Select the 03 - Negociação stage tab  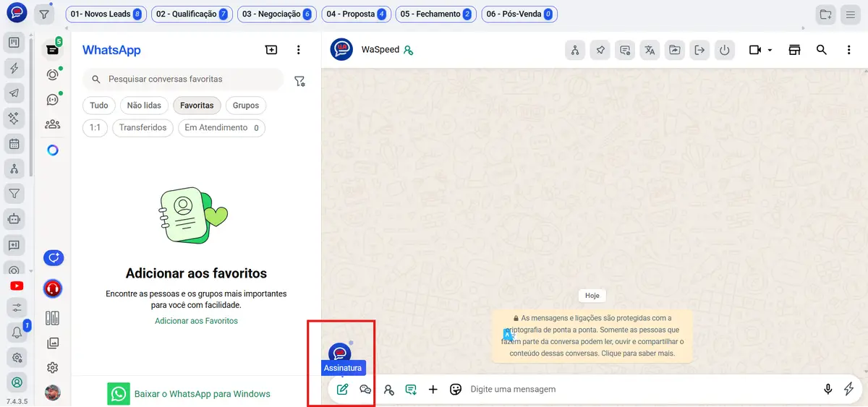coord(276,14)
